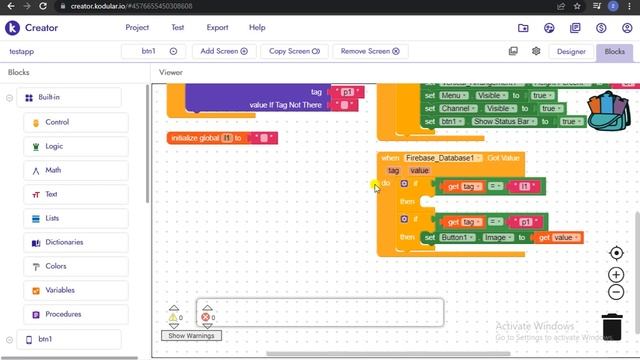Open the Button1 component dropdown in set block

click(457, 238)
